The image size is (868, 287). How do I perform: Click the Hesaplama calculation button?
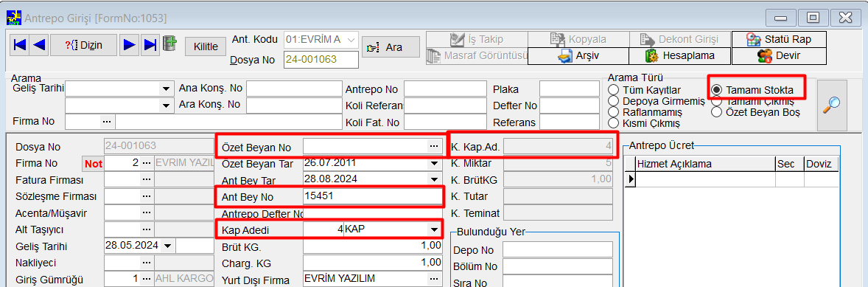click(x=679, y=56)
